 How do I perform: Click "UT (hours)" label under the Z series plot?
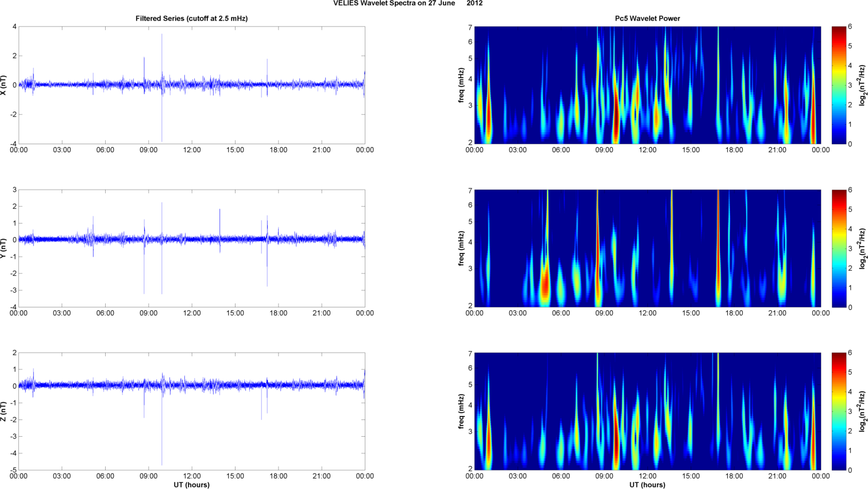192,485
